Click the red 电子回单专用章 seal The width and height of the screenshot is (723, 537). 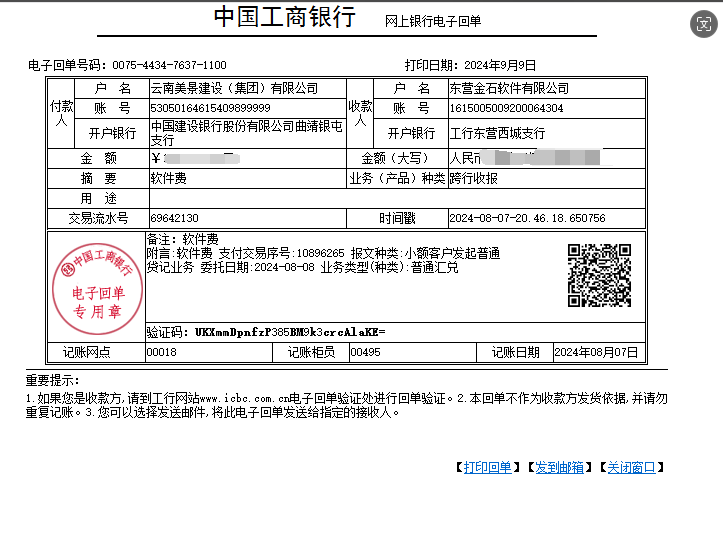(97, 289)
